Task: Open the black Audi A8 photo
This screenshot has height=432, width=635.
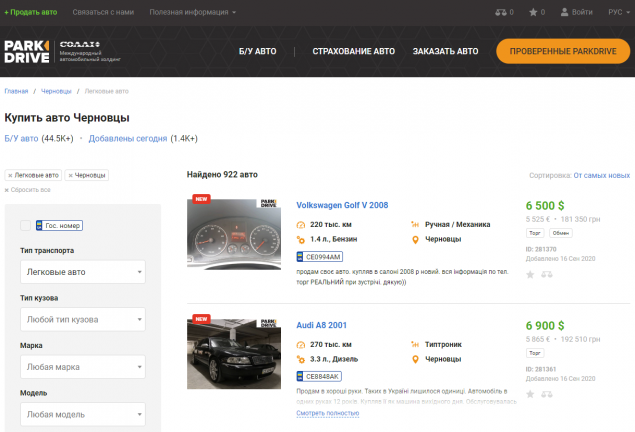Action: [x=234, y=353]
